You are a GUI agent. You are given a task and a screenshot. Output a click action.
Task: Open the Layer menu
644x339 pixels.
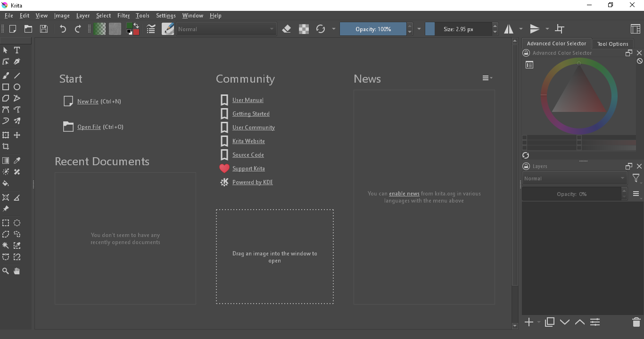pyautogui.click(x=83, y=16)
